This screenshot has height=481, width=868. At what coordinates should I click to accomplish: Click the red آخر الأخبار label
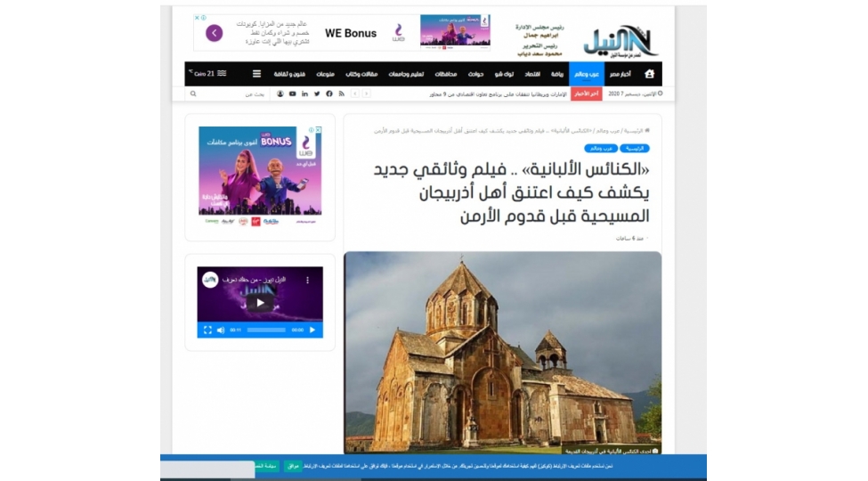586,94
